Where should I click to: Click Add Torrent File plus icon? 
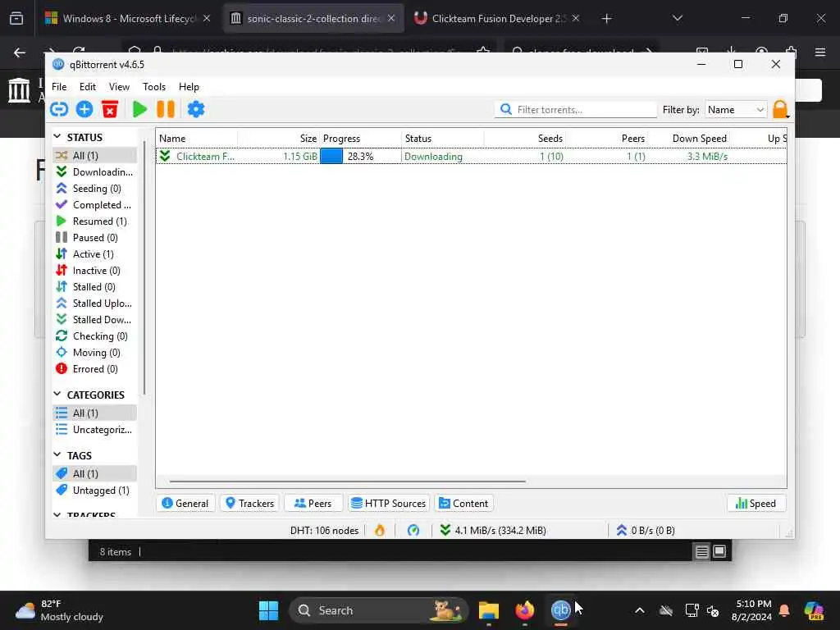click(84, 109)
